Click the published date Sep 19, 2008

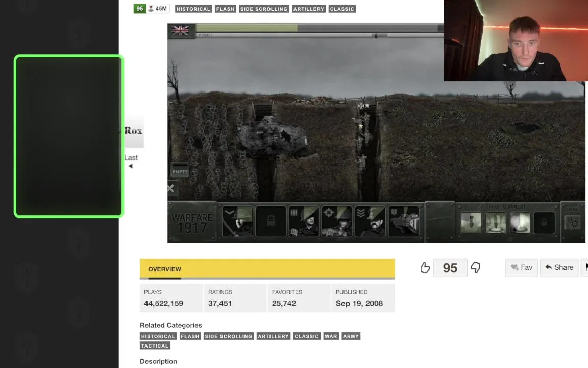(359, 304)
